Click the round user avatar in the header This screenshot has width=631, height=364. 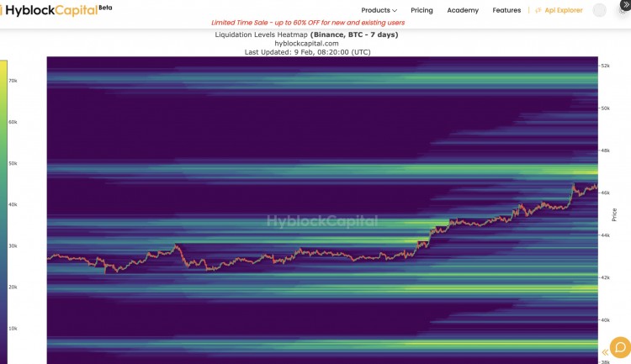point(599,10)
